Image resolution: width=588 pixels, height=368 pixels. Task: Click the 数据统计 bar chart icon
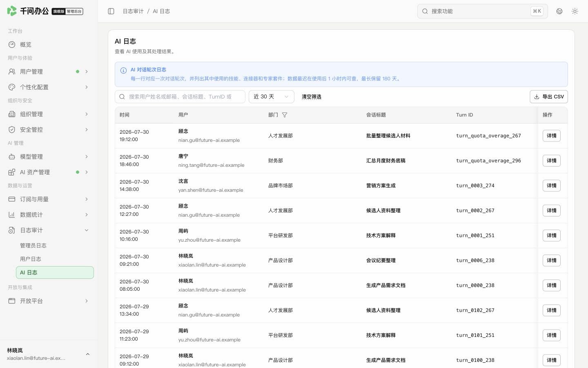tap(12, 215)
